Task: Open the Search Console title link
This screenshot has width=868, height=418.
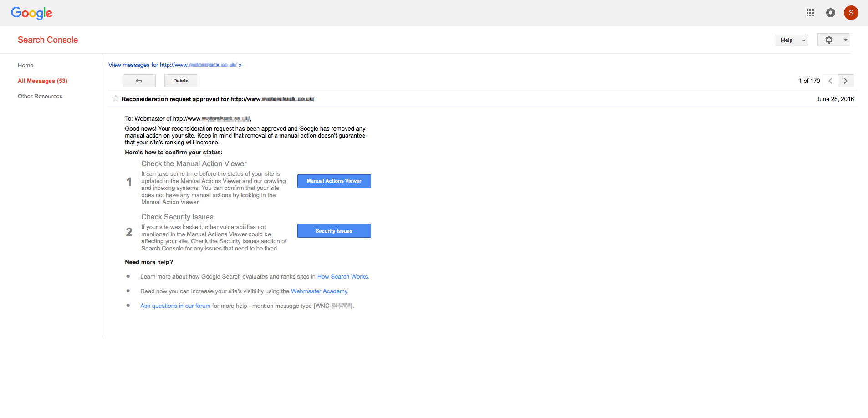Action: pos(48,40)
